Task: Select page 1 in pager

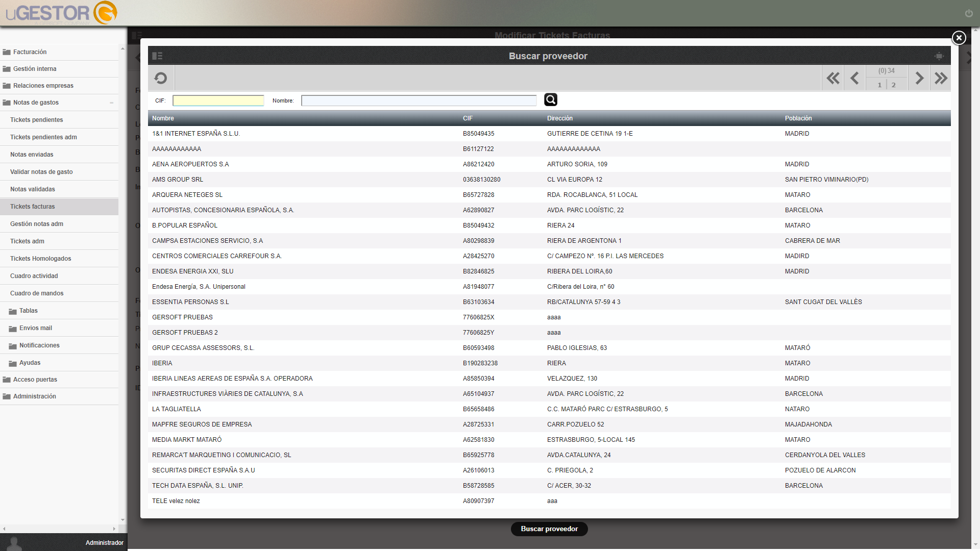Action: coord(879,85)
